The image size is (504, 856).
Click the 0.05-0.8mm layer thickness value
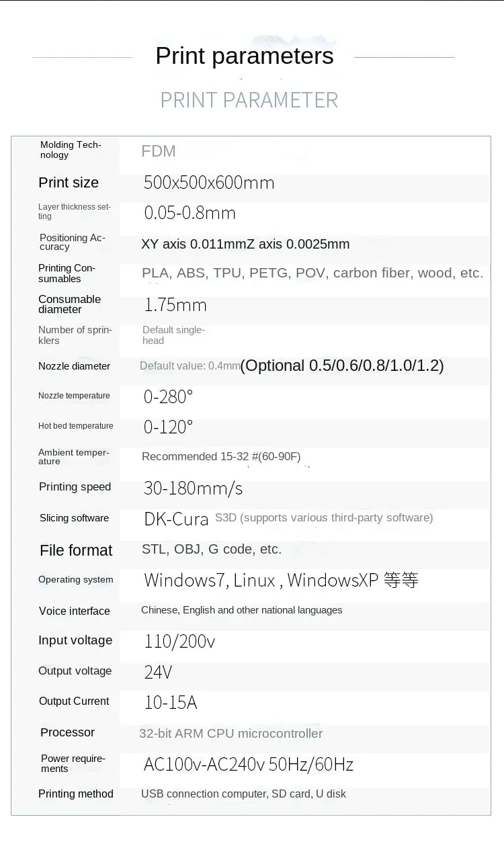coord(190,214)
